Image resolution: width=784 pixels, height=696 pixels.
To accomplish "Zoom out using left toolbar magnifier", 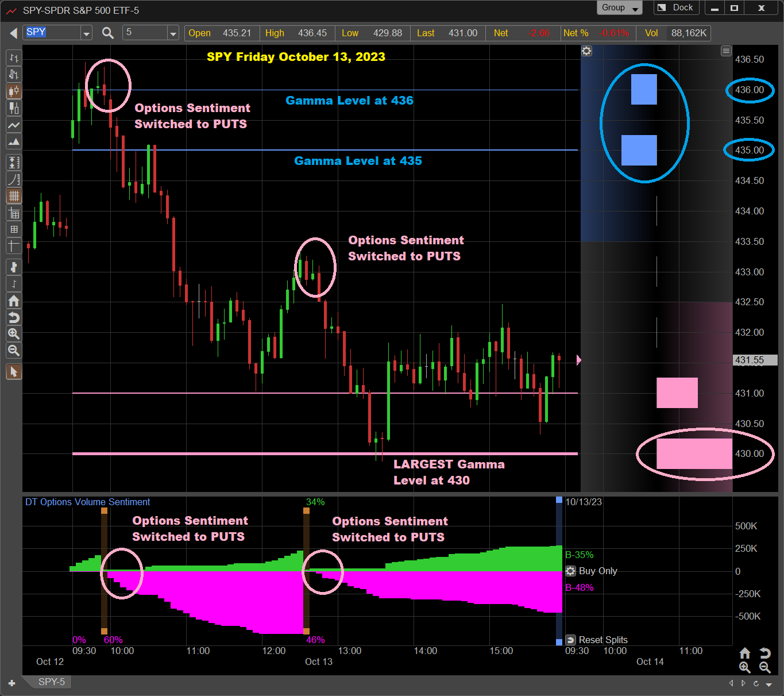I will [14, 351].
